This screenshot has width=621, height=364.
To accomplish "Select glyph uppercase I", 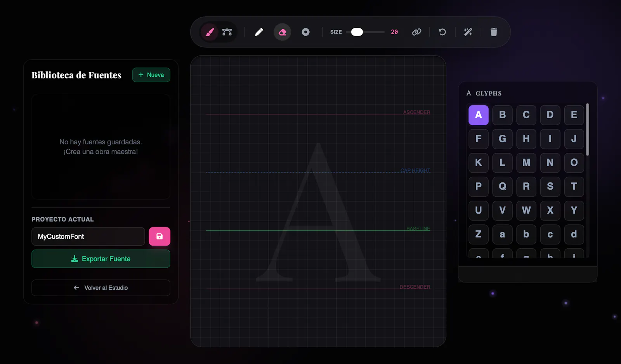I will 550,139.
